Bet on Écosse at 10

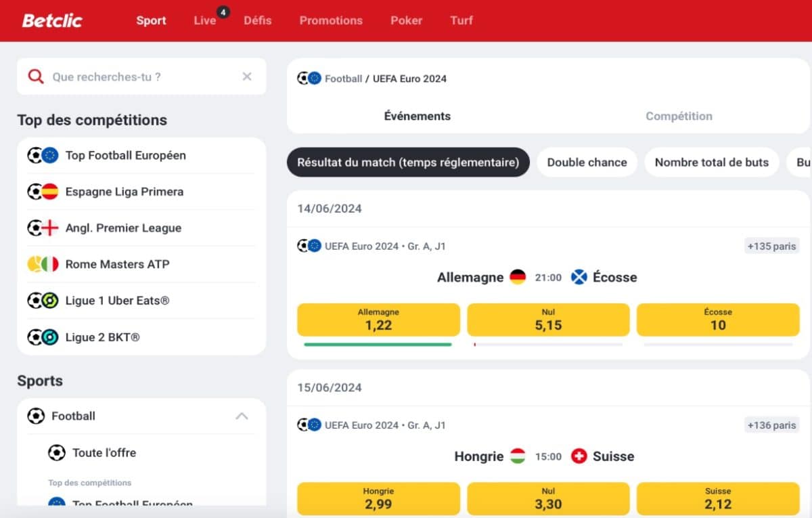(x=718, y=320)
